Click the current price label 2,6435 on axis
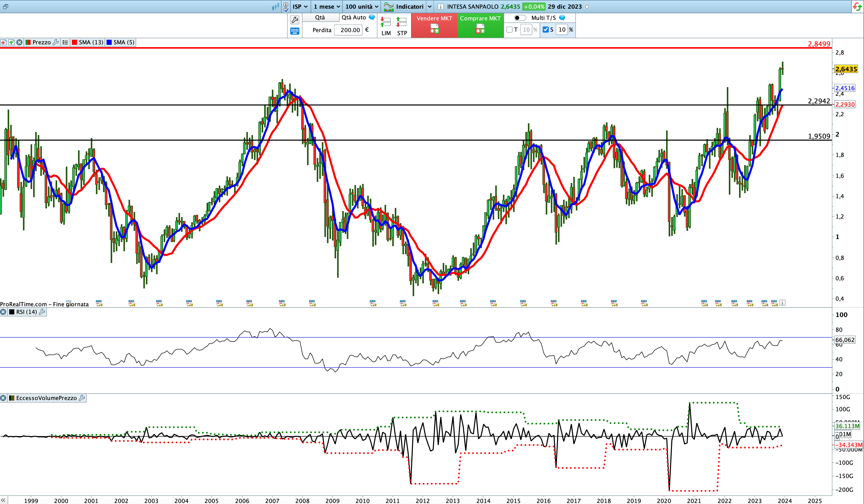 (x=846, y=69)
